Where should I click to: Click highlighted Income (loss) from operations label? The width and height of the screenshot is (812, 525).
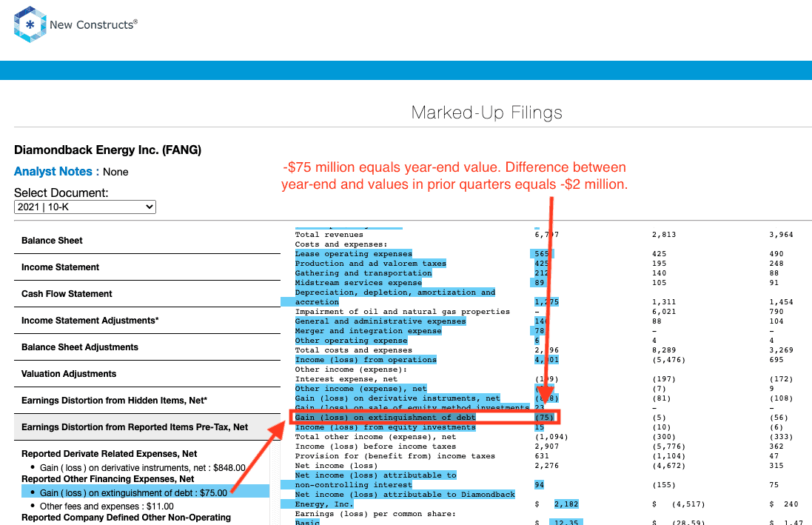tap(366, 360)
